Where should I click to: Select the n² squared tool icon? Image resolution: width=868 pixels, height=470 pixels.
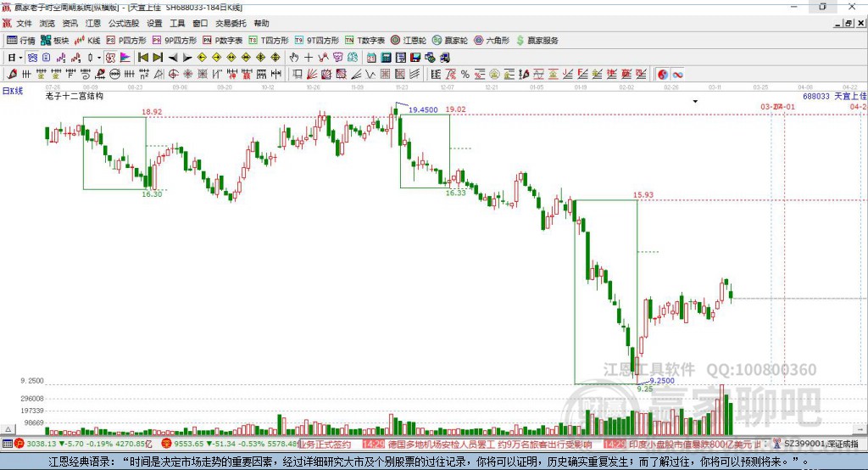tap(144, 75)
